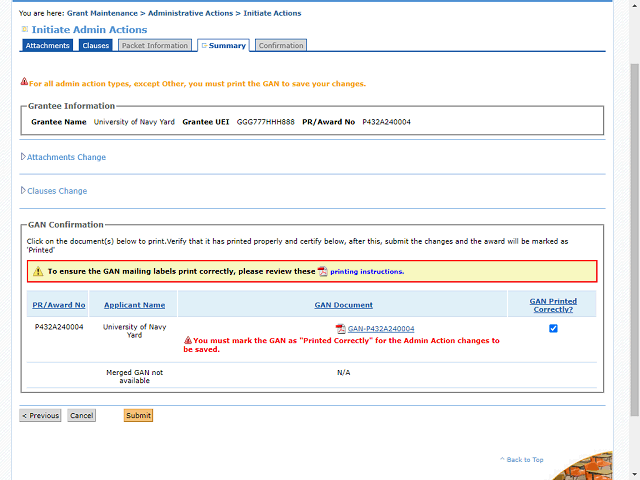The image size is (640, 480).
Task: Select 'University of Navy Yard' grantee name value
Action: [x=134, y=122]
